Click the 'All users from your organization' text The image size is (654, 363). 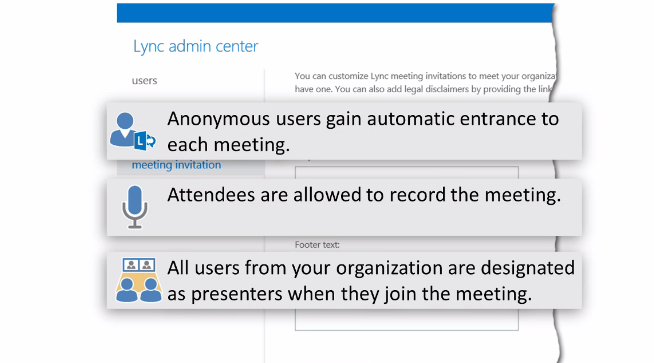[x=371, y=280]
